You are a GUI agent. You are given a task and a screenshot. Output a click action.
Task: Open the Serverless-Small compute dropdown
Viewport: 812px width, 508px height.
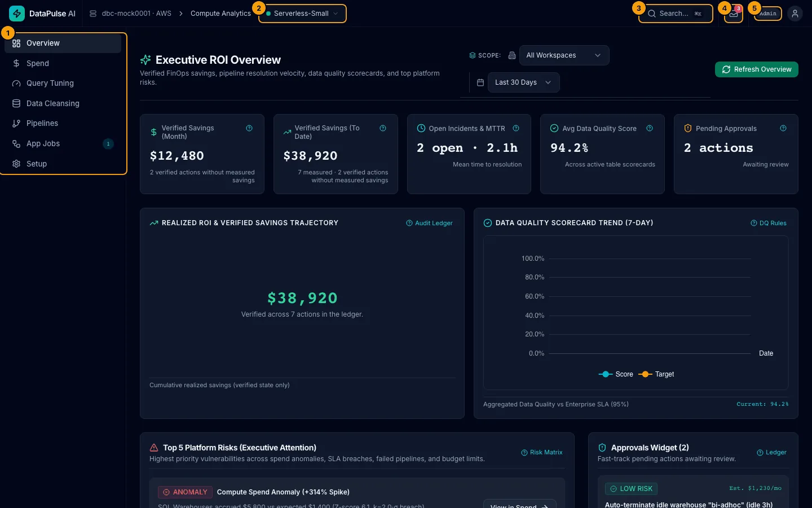pyautogui.click(x=302, y=14)
